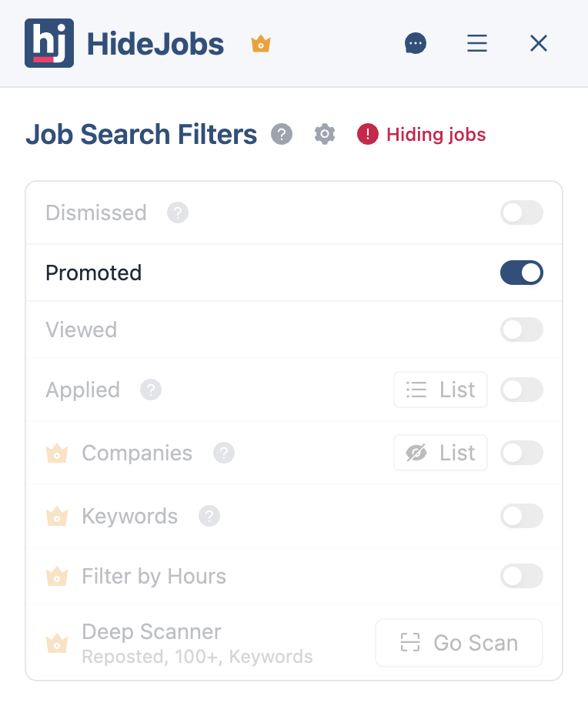Start a Deep Scanner Go Scan
Screen dimensions: 588x706
(x=459, y=642)
